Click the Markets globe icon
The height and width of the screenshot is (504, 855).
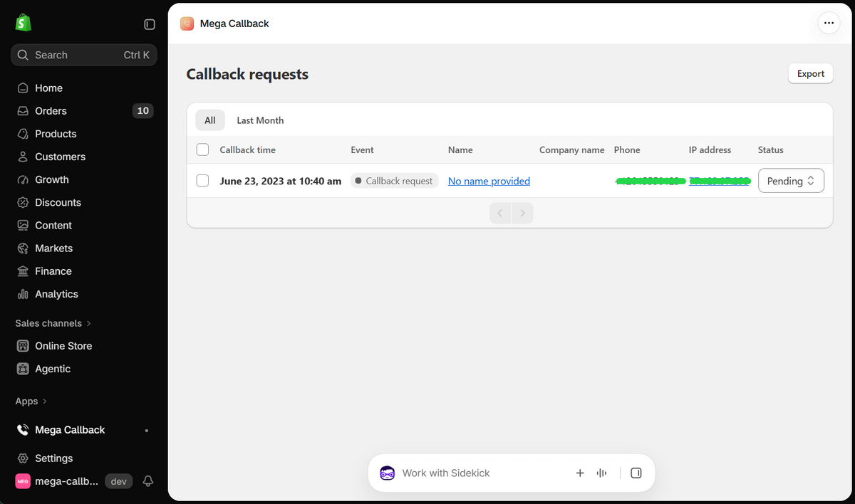(x=23, y=248)
